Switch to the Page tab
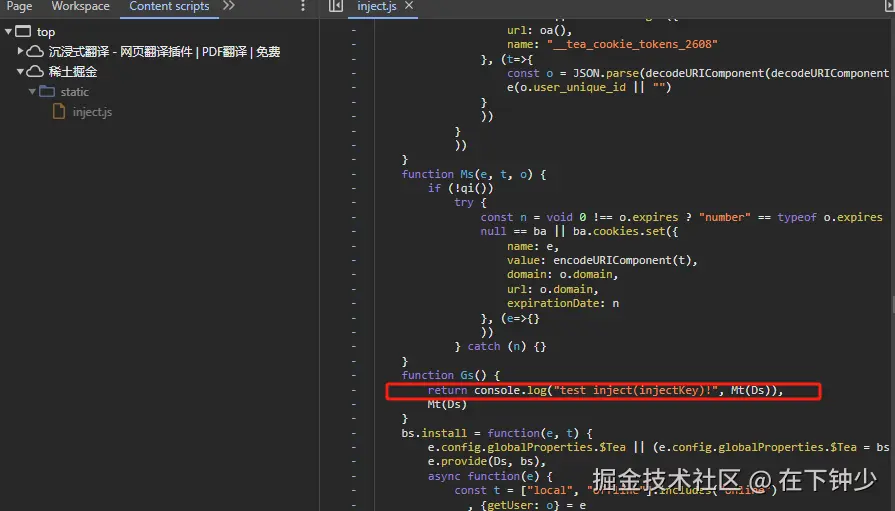The height and width of the screenshot is (511, 895). pos(19,7)
